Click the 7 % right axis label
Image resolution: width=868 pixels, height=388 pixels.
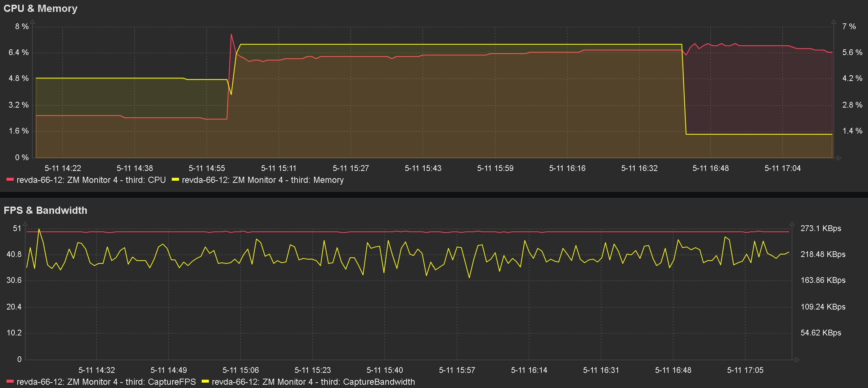(x=849, y=27)
